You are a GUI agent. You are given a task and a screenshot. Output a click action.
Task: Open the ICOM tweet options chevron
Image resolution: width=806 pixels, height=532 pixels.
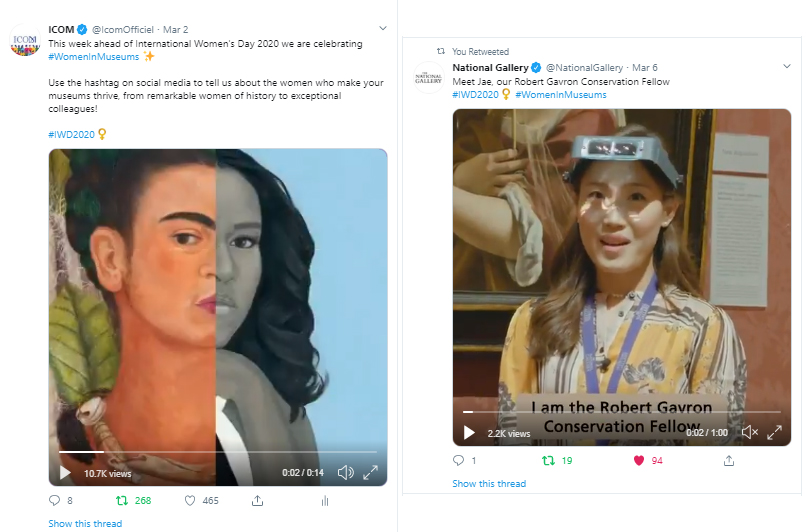point(383,27)
